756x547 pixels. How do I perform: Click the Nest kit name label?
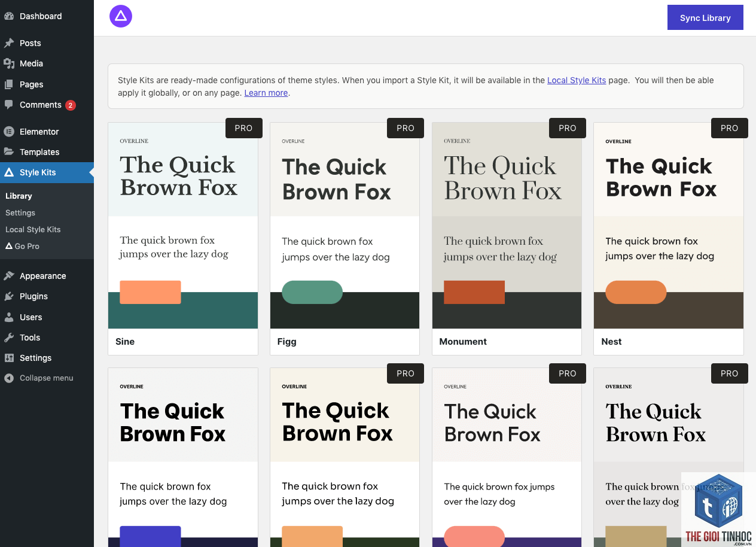pyautogui.click(x=611, y=342)
